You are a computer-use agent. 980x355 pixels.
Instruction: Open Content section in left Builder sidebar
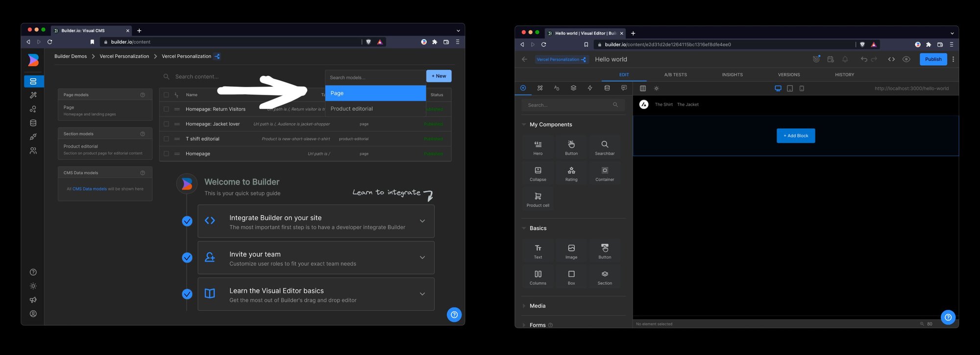(x=33, y=81)
